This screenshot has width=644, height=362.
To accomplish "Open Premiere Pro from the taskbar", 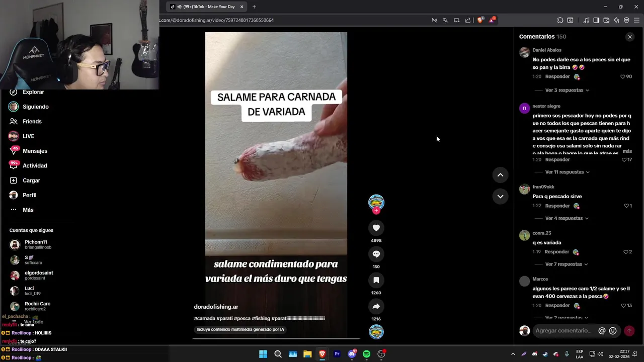I will tap(337, 354).
